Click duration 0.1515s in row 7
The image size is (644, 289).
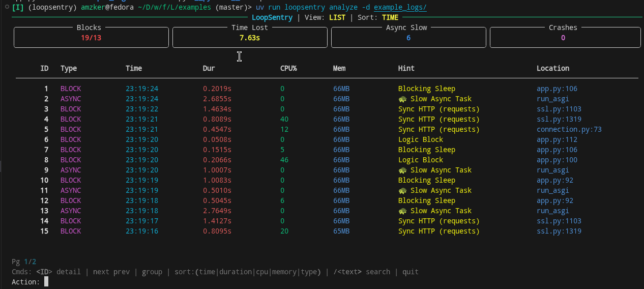pyautogui.click(x=217, y=150)
